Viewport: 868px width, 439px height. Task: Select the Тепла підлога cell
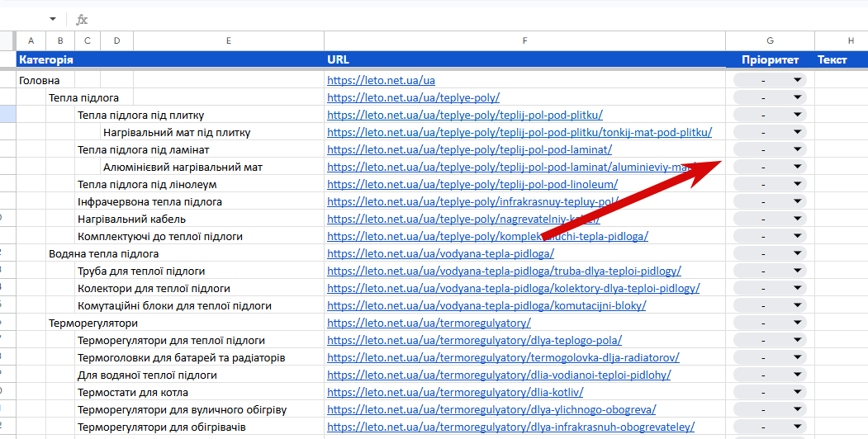click(x=83, y=98)
